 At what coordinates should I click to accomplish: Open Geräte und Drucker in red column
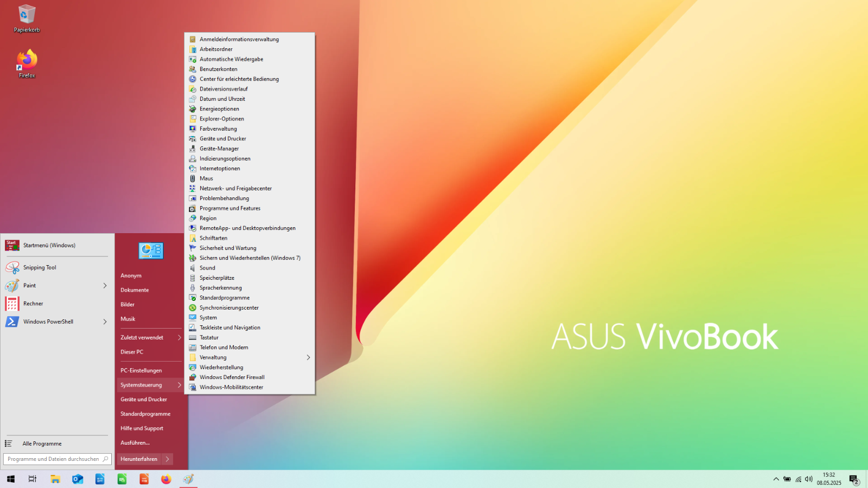(x=150, y=399)
